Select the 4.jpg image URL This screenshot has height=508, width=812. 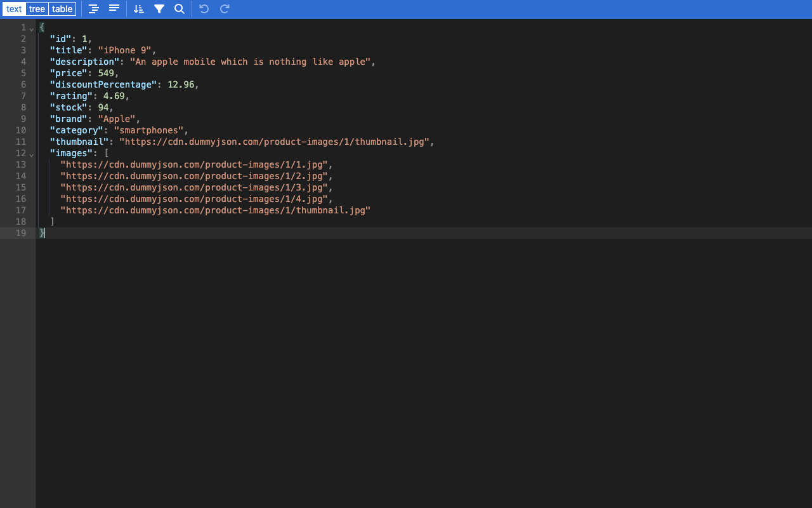(x=194, y=199)
